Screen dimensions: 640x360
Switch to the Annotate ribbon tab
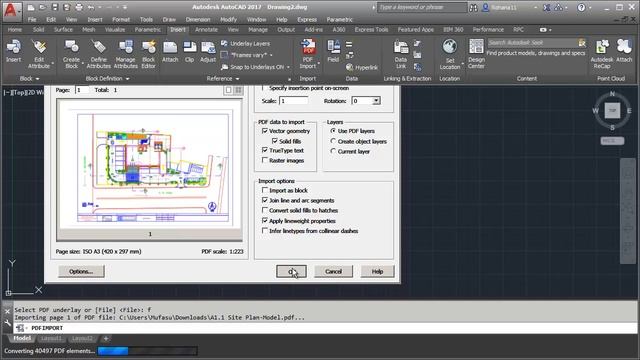click(206, 29)
